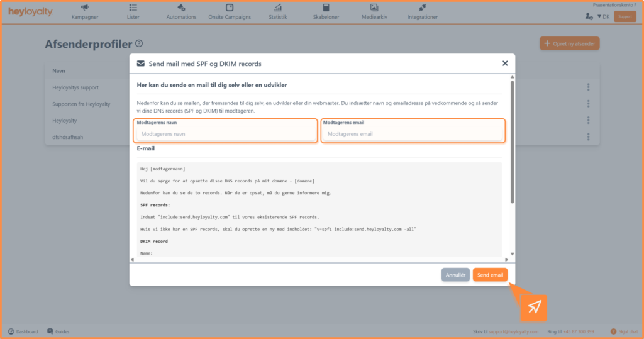Open the Mediearkiv image icon
The height and width of the screenshot is (339, 644).
(374, 8)
